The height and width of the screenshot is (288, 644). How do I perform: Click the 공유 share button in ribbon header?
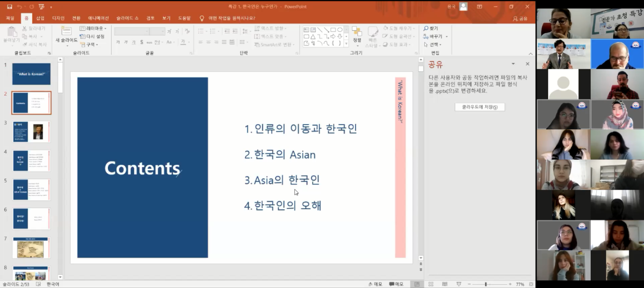pos(521,19)
